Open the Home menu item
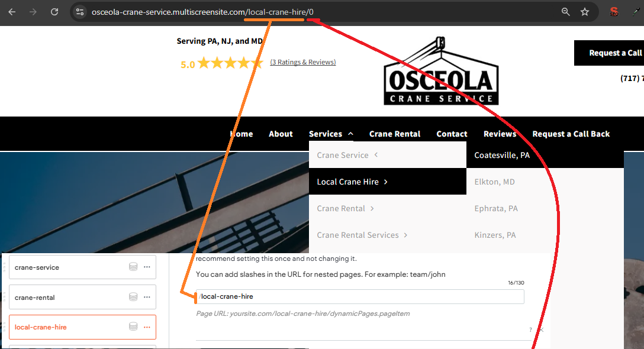This screenshot has width=644, height=349. [241, 134]
